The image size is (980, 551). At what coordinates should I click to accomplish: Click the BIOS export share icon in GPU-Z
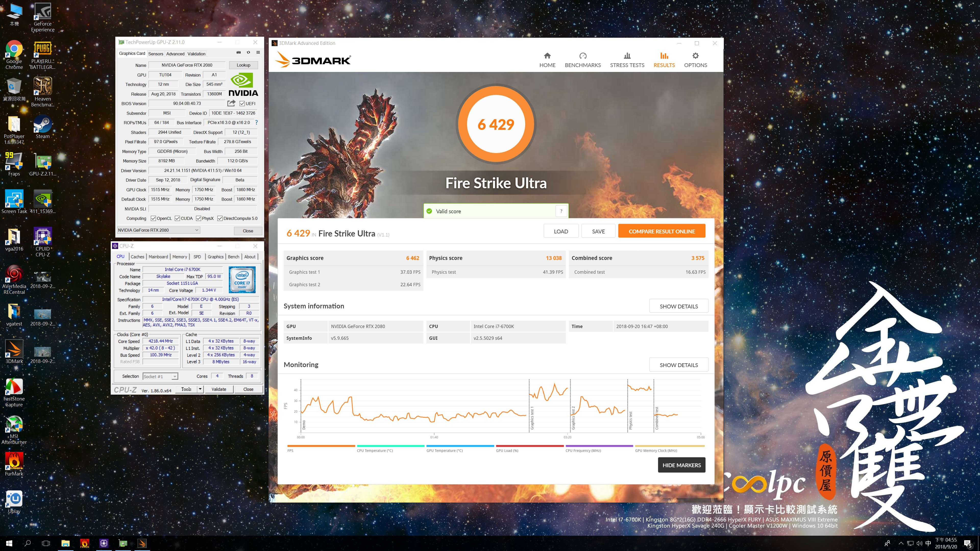[231, 103]
